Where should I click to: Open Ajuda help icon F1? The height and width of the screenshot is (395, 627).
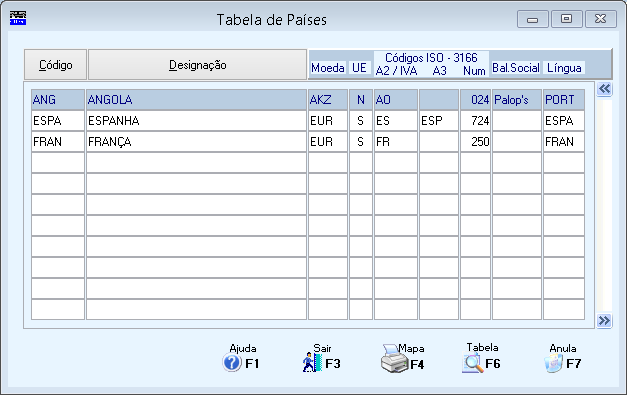click(x=232, y=363)
